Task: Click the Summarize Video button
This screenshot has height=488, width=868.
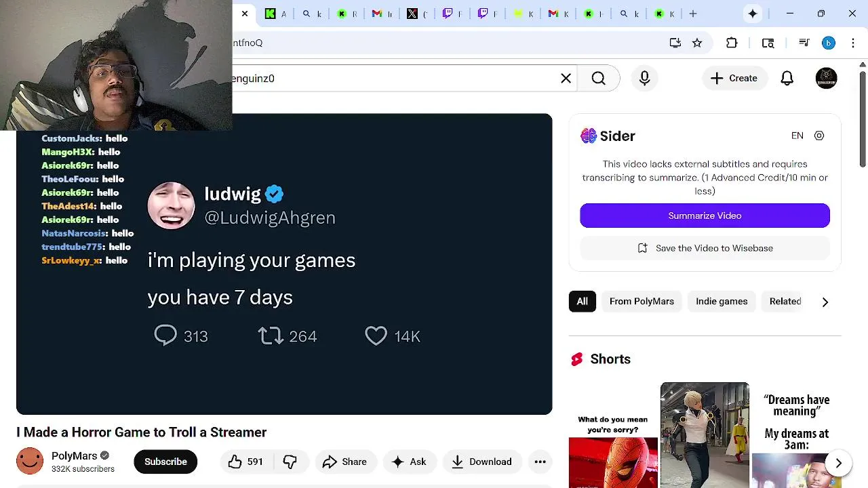Action: pyautogui.click(x=705, y=216)
